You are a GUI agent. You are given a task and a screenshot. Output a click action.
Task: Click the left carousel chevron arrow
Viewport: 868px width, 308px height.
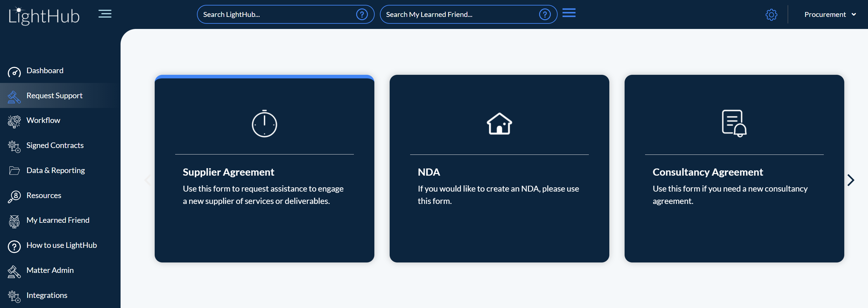pyautogui.click(x=147, y=180)
